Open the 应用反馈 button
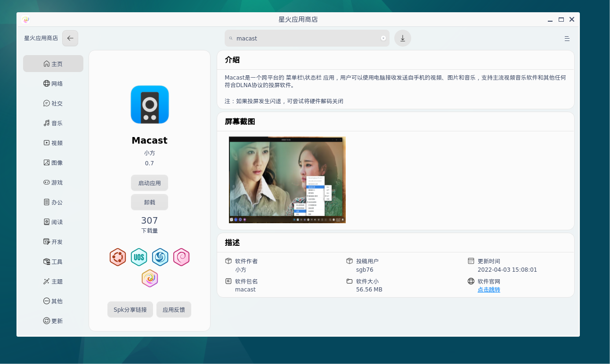Image resolution: width=610 pixels, height=364 pixels. pos(174,310)
